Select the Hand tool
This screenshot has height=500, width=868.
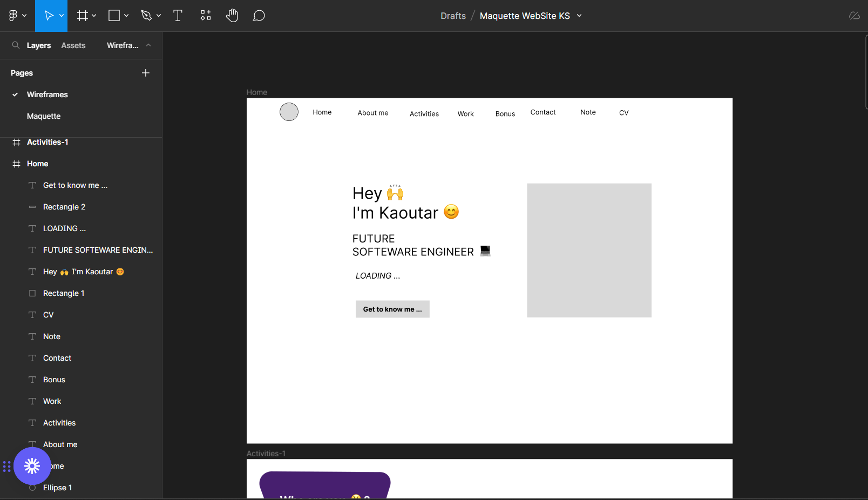232,16
